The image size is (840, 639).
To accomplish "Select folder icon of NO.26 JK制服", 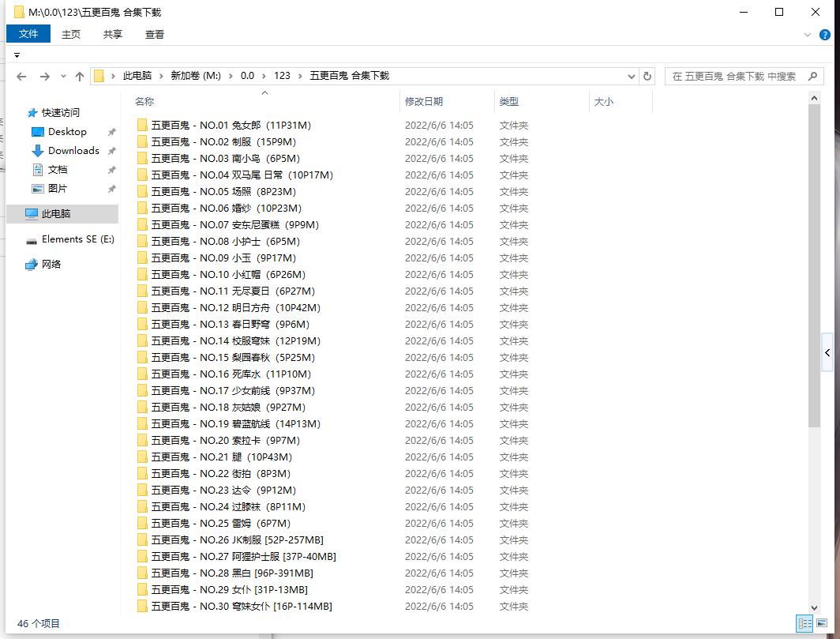I will click(142, 539).
